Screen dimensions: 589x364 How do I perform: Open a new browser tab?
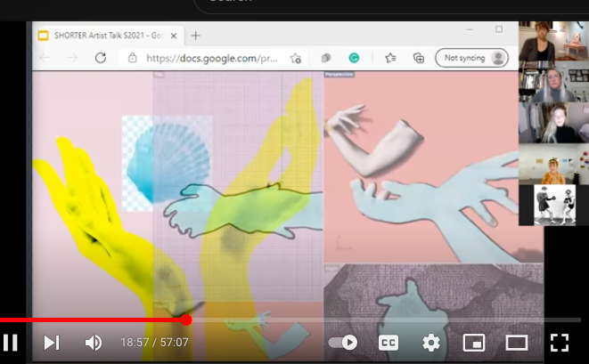(x=195, y=36)
